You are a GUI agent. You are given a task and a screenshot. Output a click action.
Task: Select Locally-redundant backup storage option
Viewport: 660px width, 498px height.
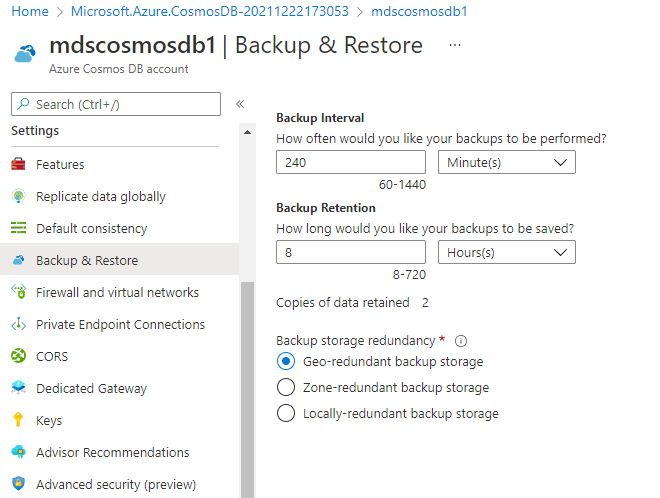(286, 413)
